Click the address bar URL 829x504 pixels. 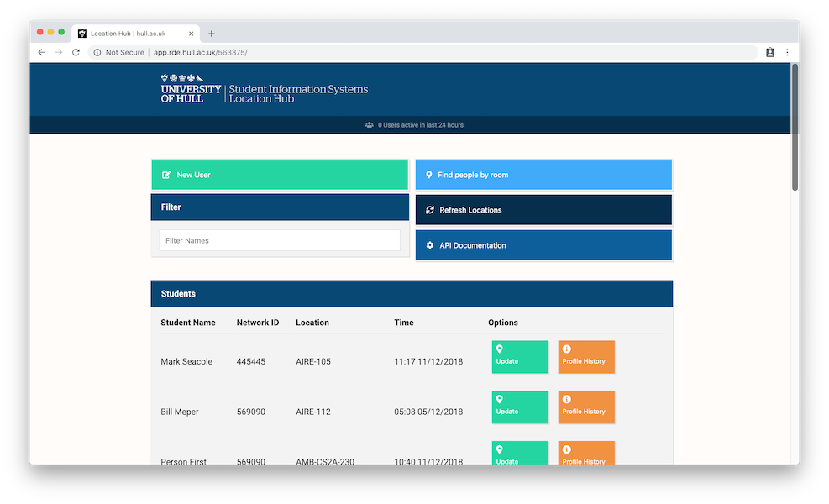pyautogui.click(x=200, y=52)
